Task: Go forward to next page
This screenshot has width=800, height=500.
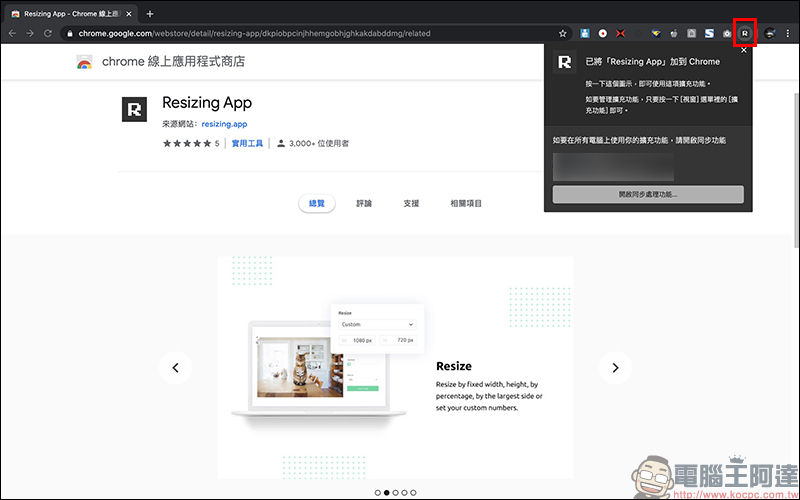Action: (x=30, y=33)
